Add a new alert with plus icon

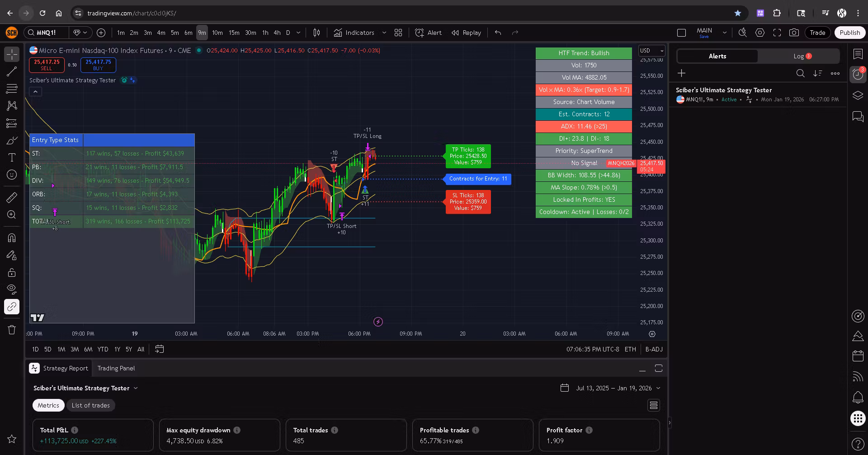[x=682, y=73]
